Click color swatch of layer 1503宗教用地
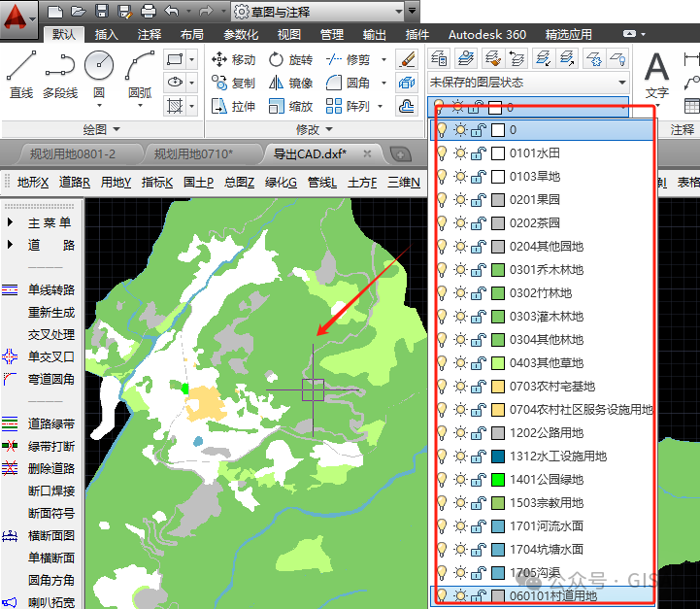 click(x=498, y=503)
